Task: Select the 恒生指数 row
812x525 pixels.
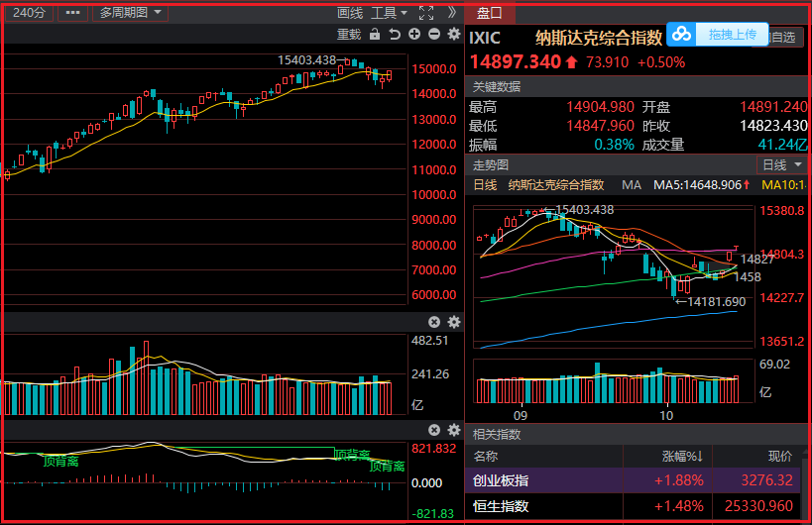Action: (x=634, y=506)
